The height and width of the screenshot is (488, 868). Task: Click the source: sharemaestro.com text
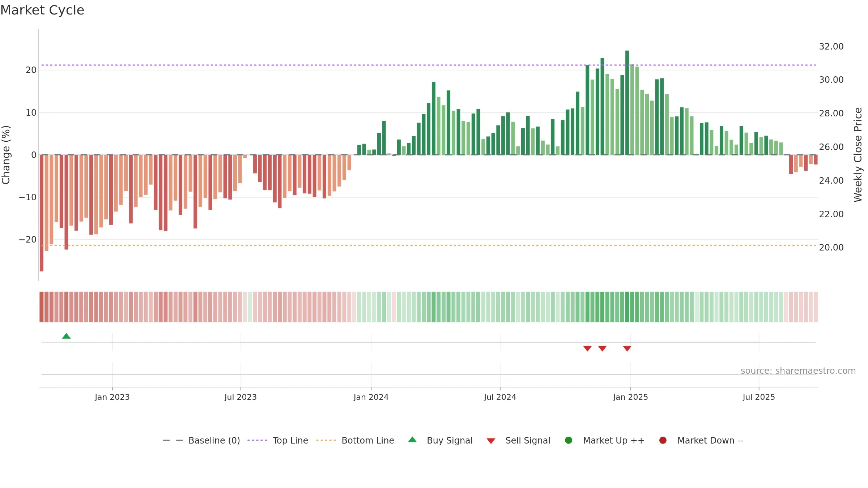[x=798, y=371]
